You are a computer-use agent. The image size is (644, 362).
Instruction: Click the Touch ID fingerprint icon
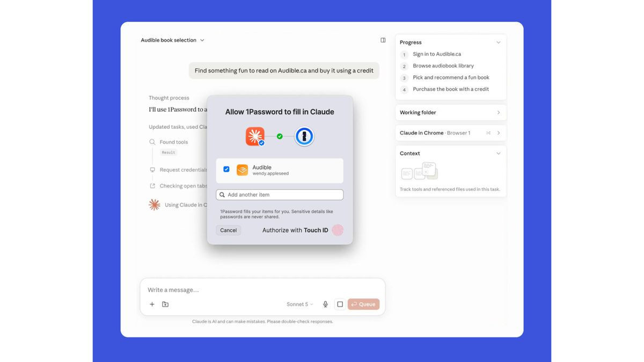(338, 230)
